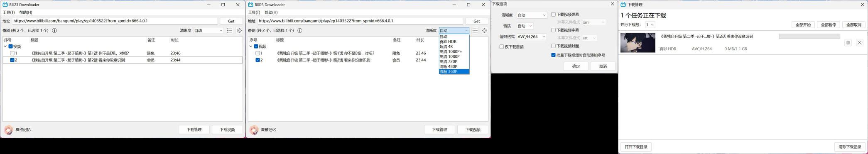Image resolution: width=868 pixels, height=154 pixels.
Task: Click the 确定 button in 下载选项
Action: coord(576,66)
